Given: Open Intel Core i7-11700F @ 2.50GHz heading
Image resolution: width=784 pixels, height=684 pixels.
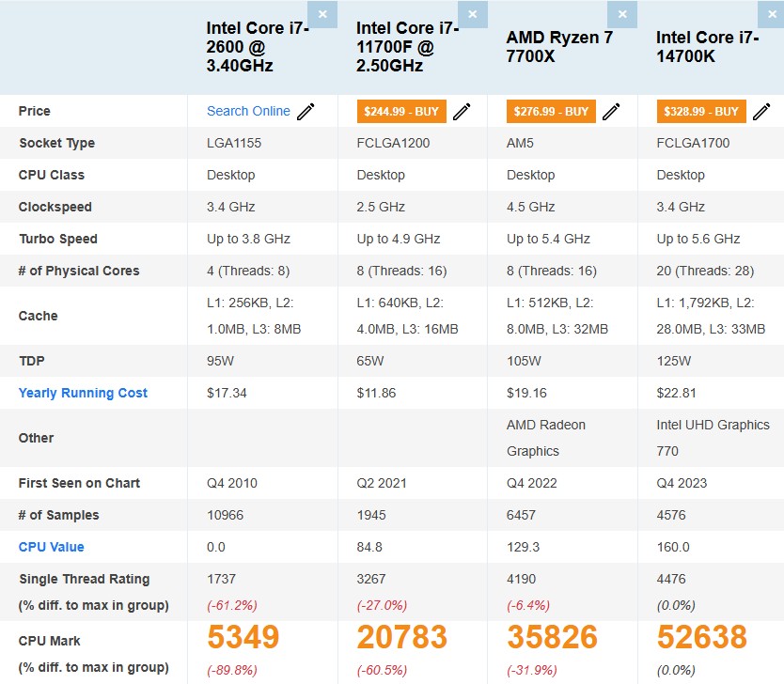Looking at the screenshot, I should click(x=407, y=46).
